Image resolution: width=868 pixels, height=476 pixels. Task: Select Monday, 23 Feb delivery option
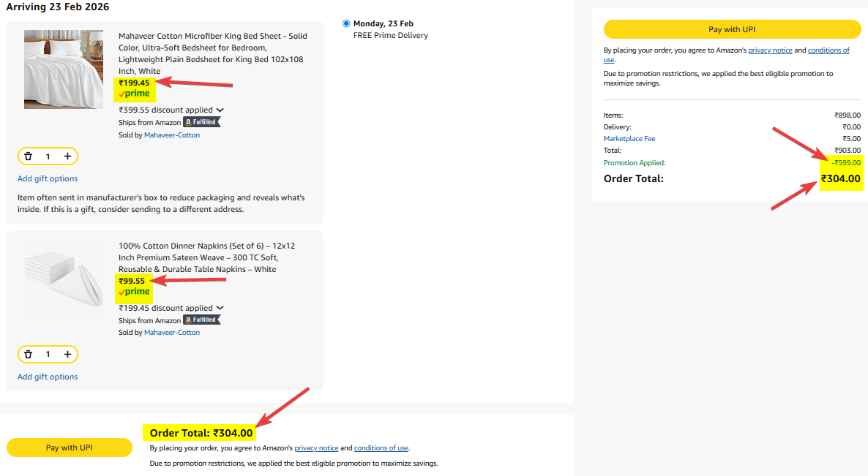(x=346, y=23)
